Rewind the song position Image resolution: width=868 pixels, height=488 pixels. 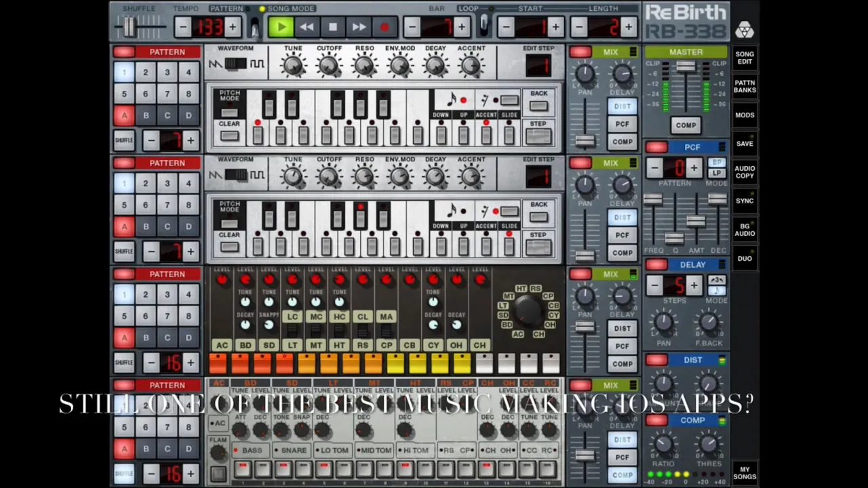(307, 27)
